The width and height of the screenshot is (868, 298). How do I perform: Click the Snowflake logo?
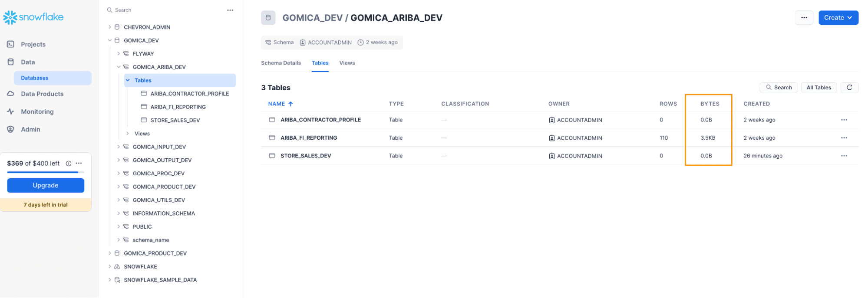click(x=33, y=17)
